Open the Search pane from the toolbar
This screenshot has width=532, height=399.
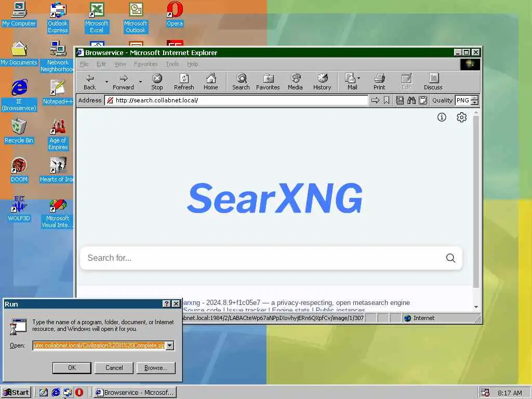(241, 82)
